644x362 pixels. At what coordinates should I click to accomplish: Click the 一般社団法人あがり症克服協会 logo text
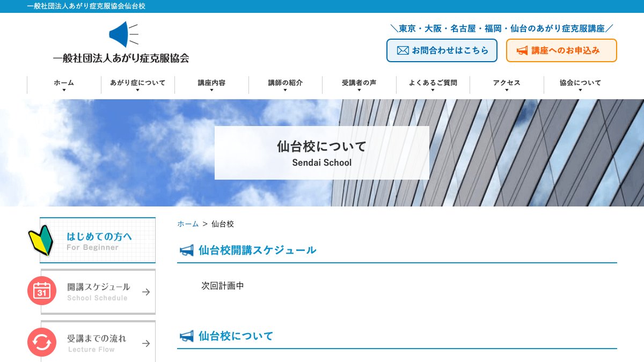(x=121, y=58)
